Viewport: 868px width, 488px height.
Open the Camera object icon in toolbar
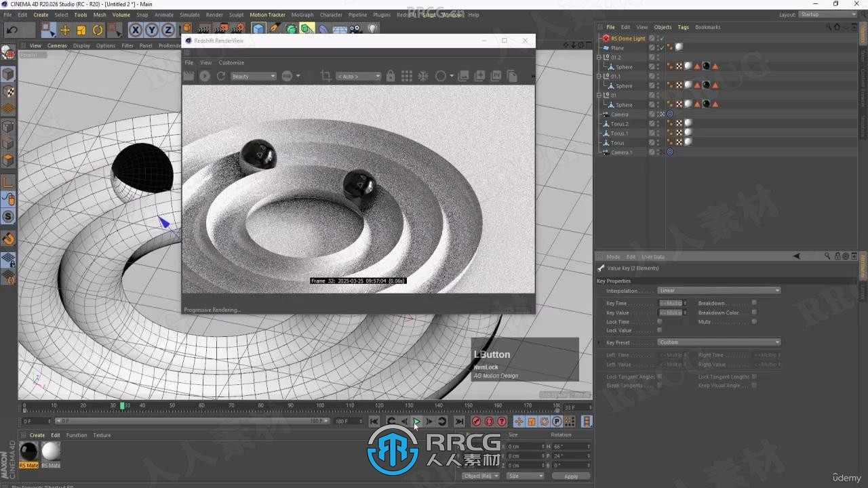click(x=356, y=29)
